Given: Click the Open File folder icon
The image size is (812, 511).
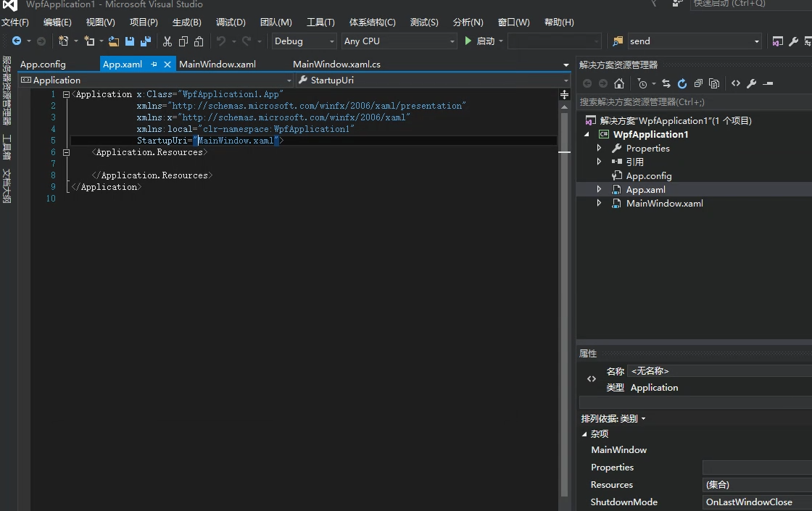Looking at the screenshot, I should coord(114,41).
